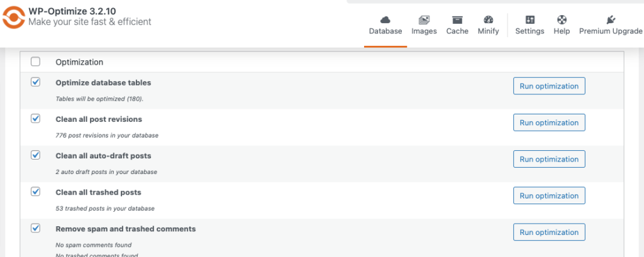Uncheck Optimize database tables checkbox
The height and width of the screenshot is (257, 644).
36,82
